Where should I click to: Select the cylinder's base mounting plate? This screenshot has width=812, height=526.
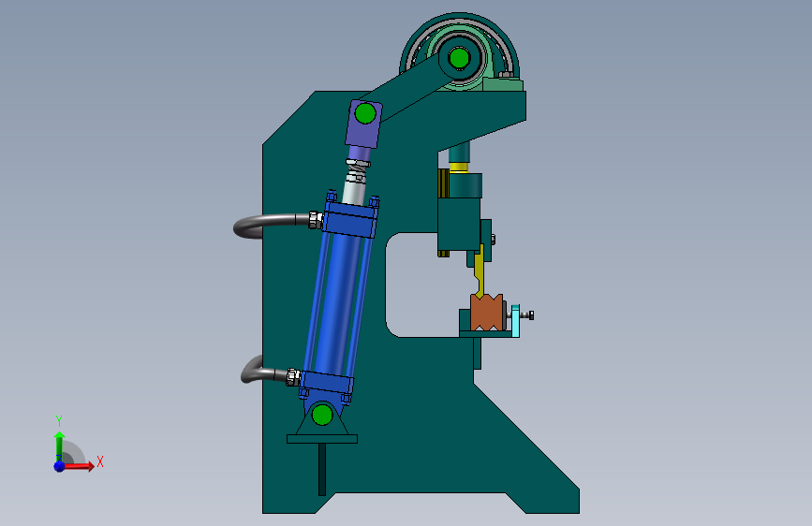[x=322, y=439]
